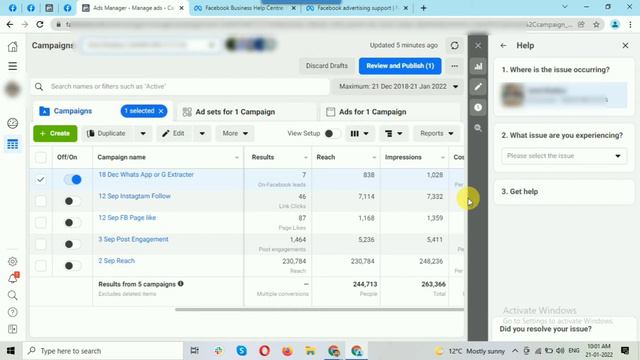Go back in the Help panel
Viewport: 640px width, 360px height.
[x=503, y=46]
